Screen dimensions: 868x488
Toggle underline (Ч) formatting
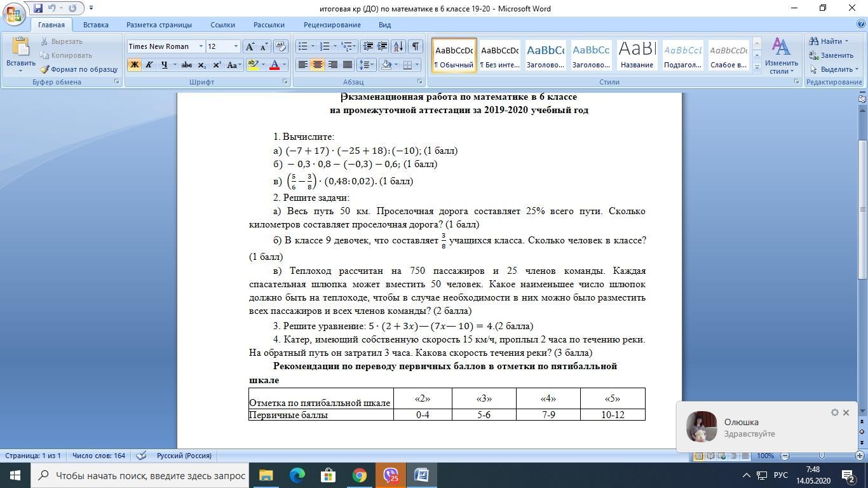[164, 65]
